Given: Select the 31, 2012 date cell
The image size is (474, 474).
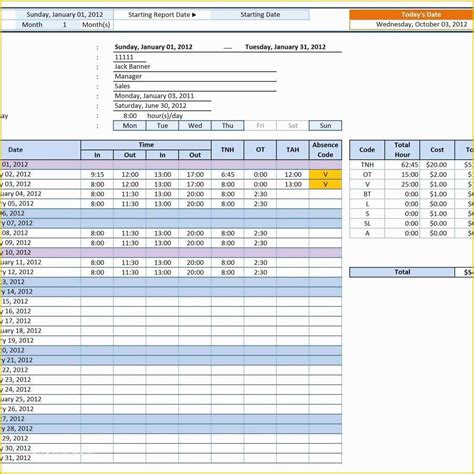Looking at the screenshot, I should (x=40, y=458).
